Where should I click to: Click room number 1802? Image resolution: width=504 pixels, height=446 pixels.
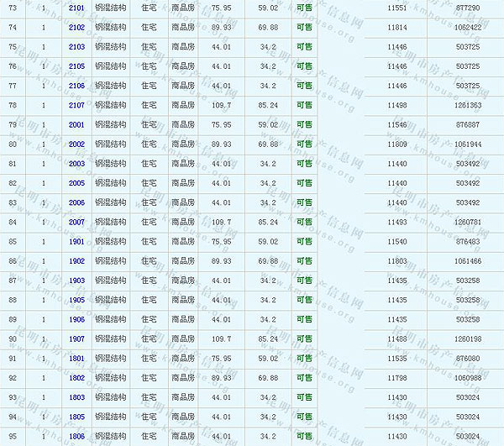click(x=76, y=378)
